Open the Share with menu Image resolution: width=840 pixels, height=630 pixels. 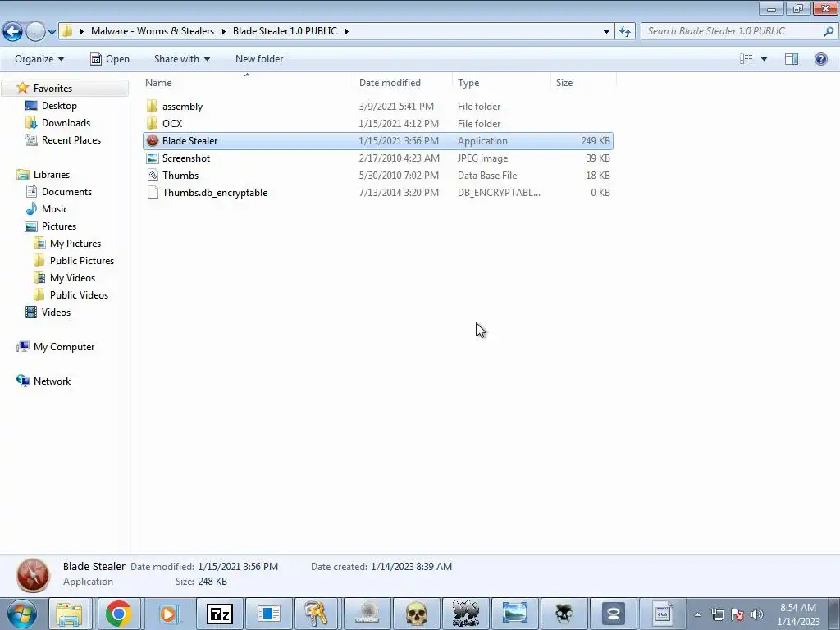[181, 59]
